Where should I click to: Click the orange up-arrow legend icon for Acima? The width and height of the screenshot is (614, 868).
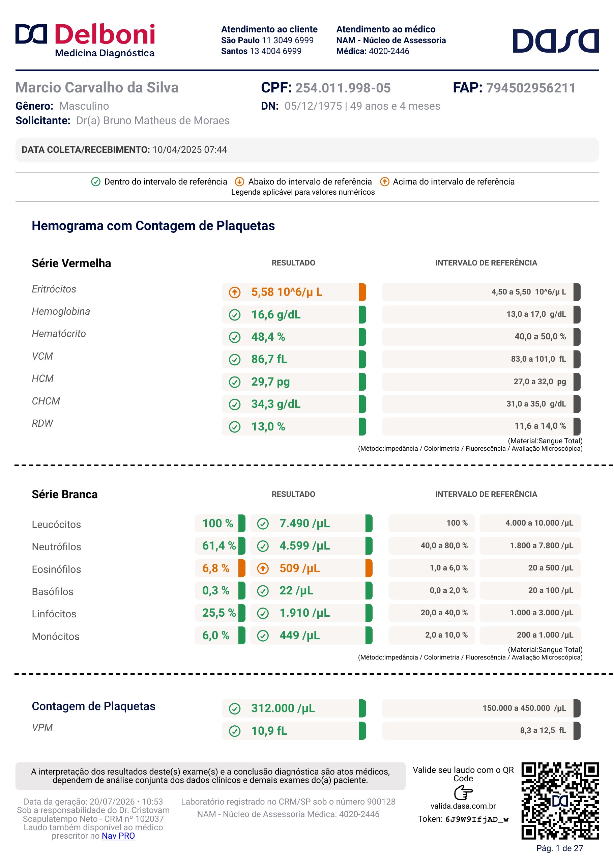point(384,182)
